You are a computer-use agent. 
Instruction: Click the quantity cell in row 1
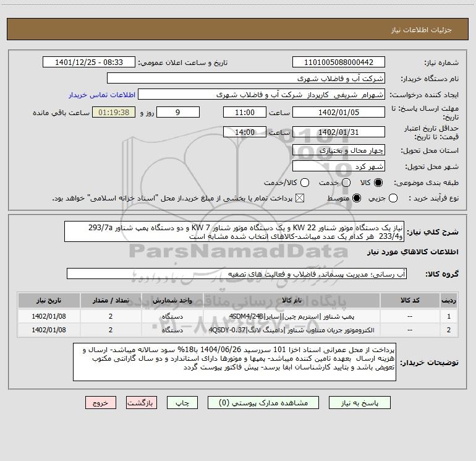pyautogui.click(x=111, y=316)
